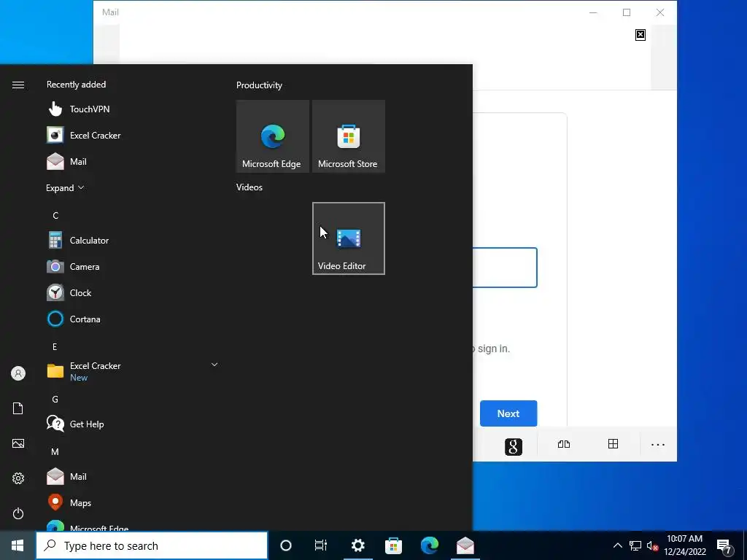Click the Videos group header
Image resolution: width=747 pixels, height=560 pixels.
click(x=249, y=187)
